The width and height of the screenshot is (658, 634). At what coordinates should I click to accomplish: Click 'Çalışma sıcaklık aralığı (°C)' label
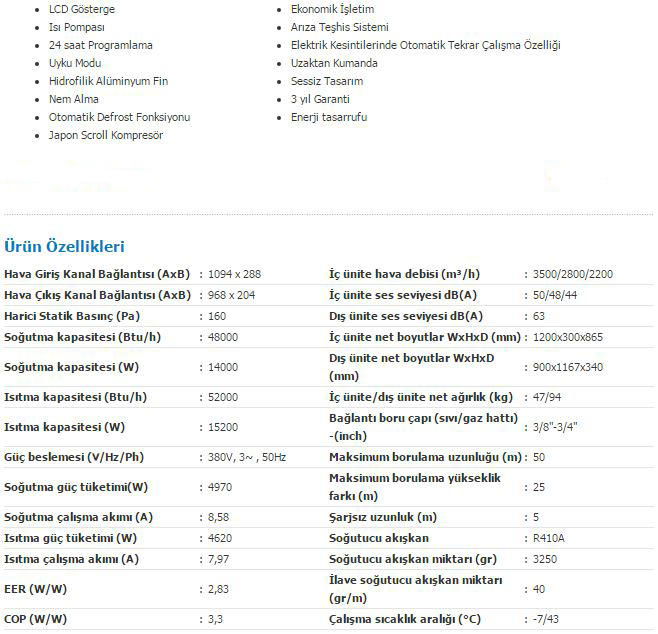(x=405, y=619)
